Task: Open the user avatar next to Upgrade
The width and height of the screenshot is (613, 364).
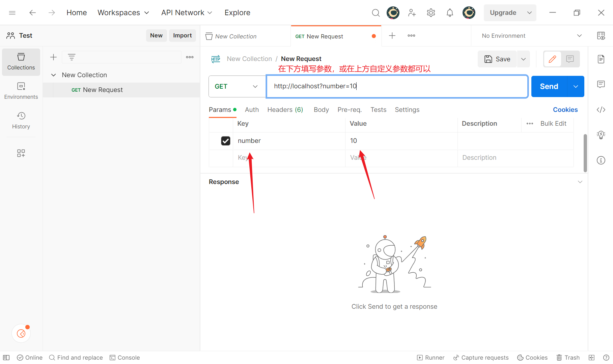Action: pyautogui.click(x=469, y=13)
